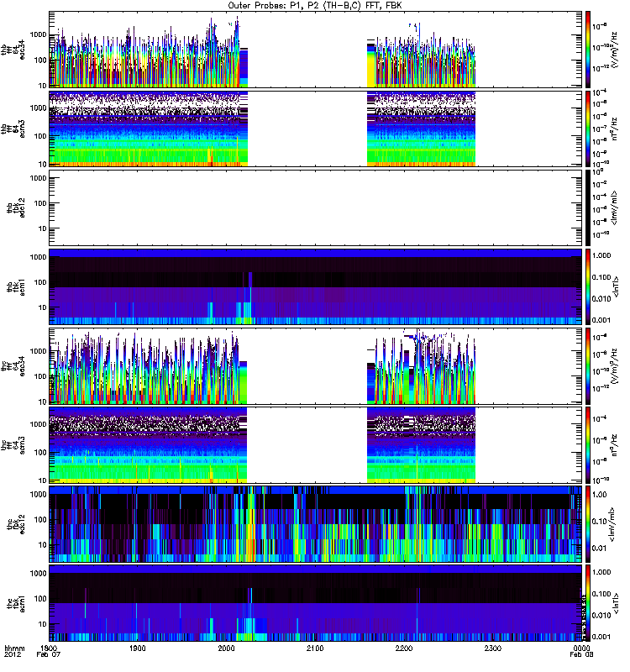Click the color bar beside thc fff edc34 panel
This screenshot has width=630, height=672.
click(588, 366)
